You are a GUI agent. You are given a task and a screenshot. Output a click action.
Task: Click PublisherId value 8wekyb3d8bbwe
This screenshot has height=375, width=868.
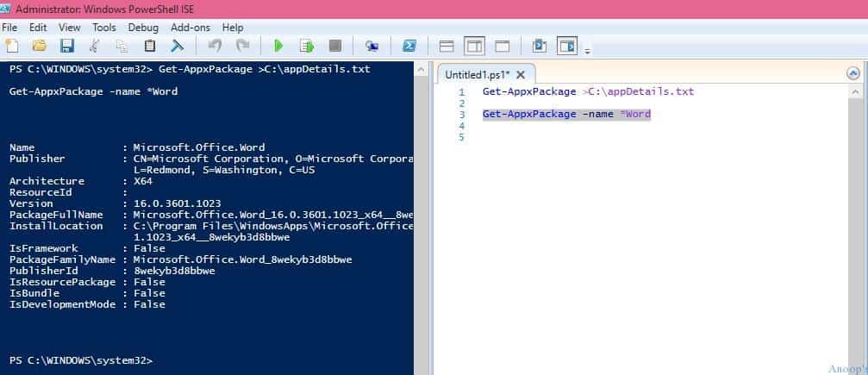[174, 271]
